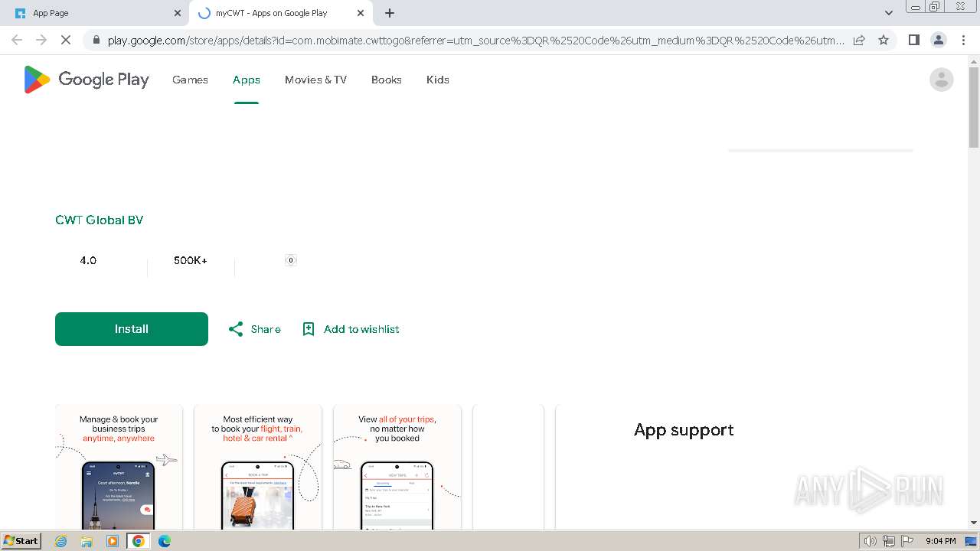Open the account avatar menu

pyautogui.click(x=941, y=80)
